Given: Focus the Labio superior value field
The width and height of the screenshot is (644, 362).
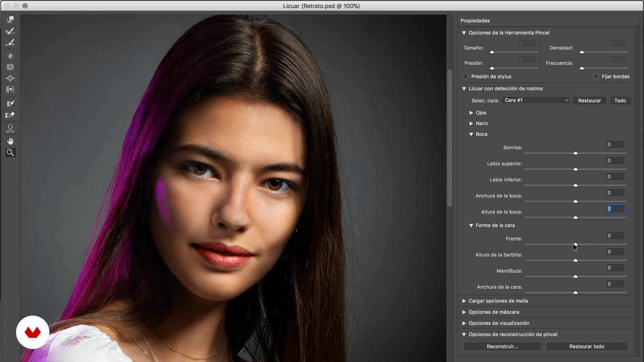Looking at the screenshot, I should (x=615, y=161).
